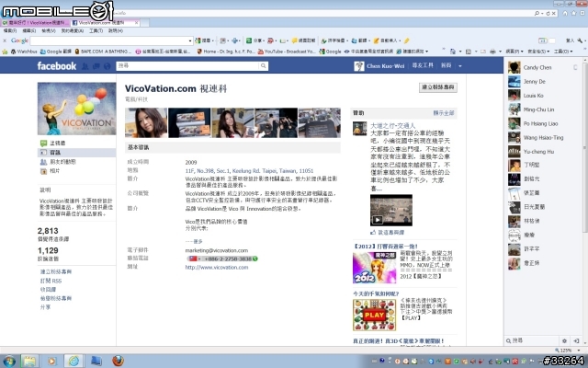Open chat with Wang Hsiao-Ting

pos(542,137)
